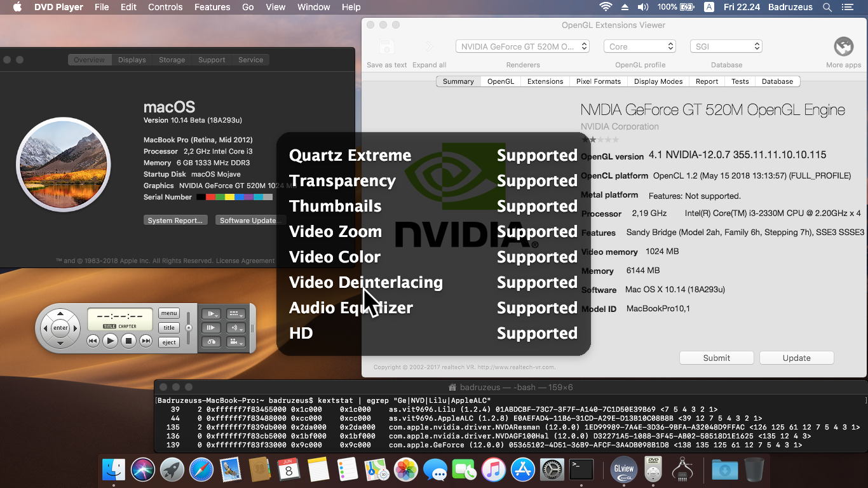This screenshot has width=868, height=488.
Task: Click the DVD time display showing TITLE CHAPTER
Action: pyautogui.click(x=120, y=319)
